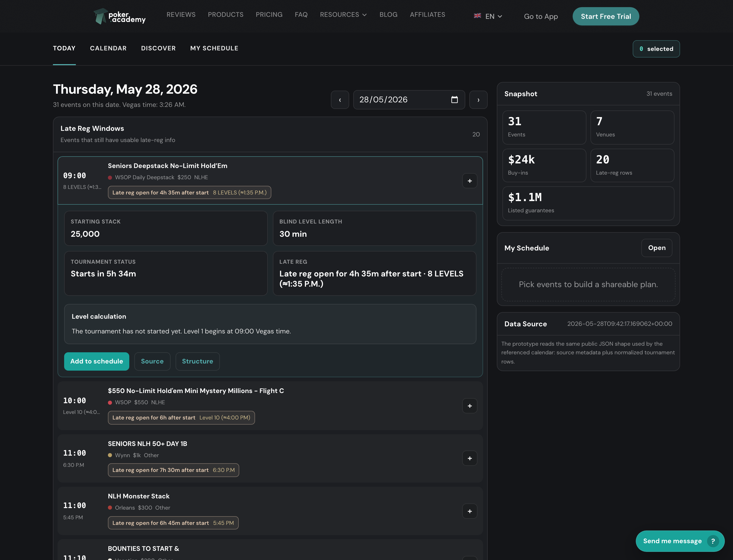Viewport: 733px width, 560px height.
Task: Click the Late reg open for 7h 30m badge
Action: pyautogui.click(x=173, y=470)
